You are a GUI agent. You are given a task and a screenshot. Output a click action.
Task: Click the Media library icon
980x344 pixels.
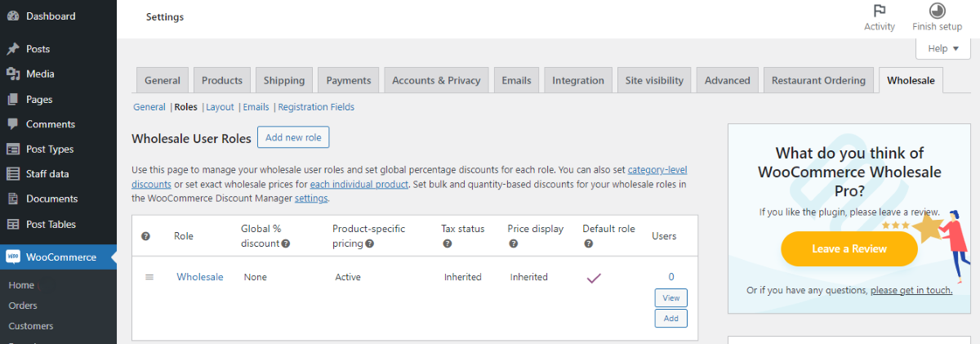[13, 74]
